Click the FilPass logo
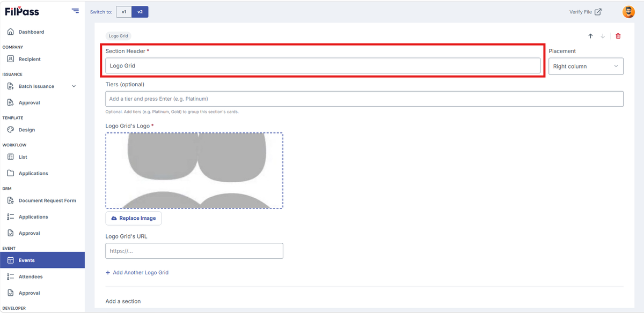Image resolution: width=644 pixels, height=313 pixels. coord(22,12)
